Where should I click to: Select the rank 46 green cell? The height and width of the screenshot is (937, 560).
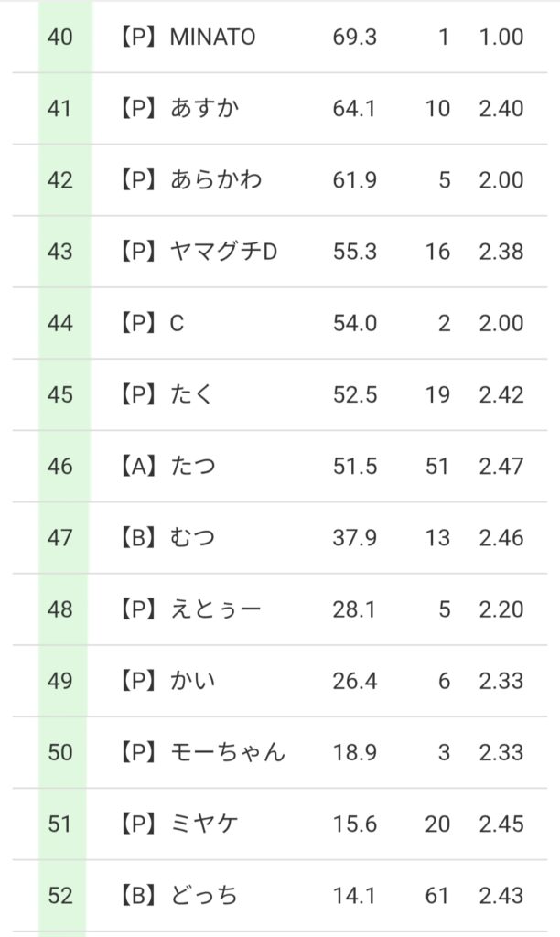(60, 466)
